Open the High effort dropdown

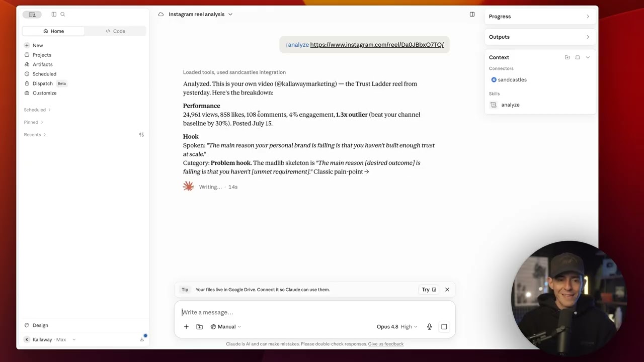[409, 327]
